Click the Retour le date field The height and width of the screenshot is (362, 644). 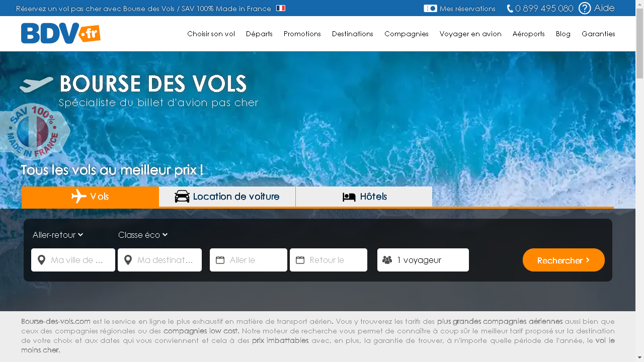(x=329, y=260)
